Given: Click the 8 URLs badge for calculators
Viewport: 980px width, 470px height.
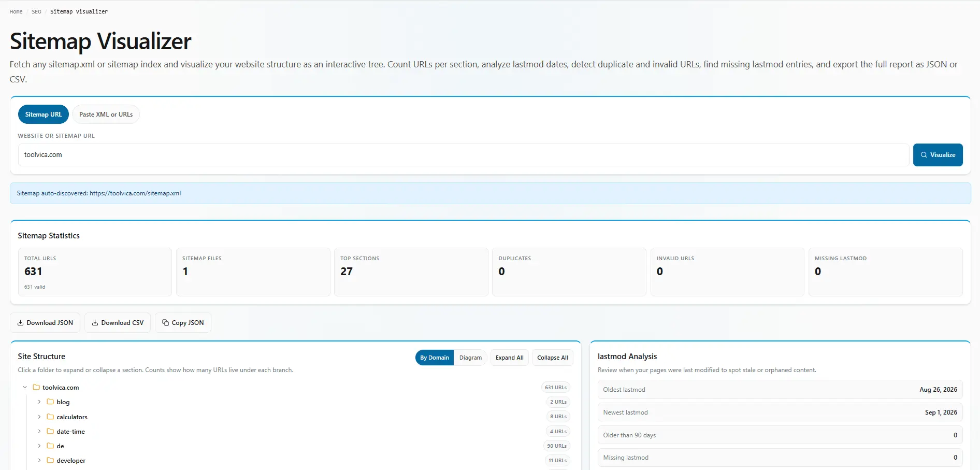Looking at the screenshot, I should pos(558,416).
